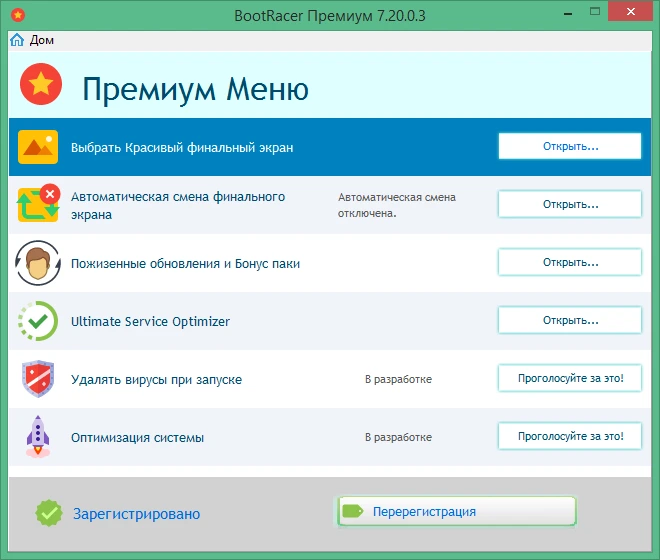Viewport: 660px width, 560px height.
Task: Open the Дом menu item
Action: tap(42, 40)
